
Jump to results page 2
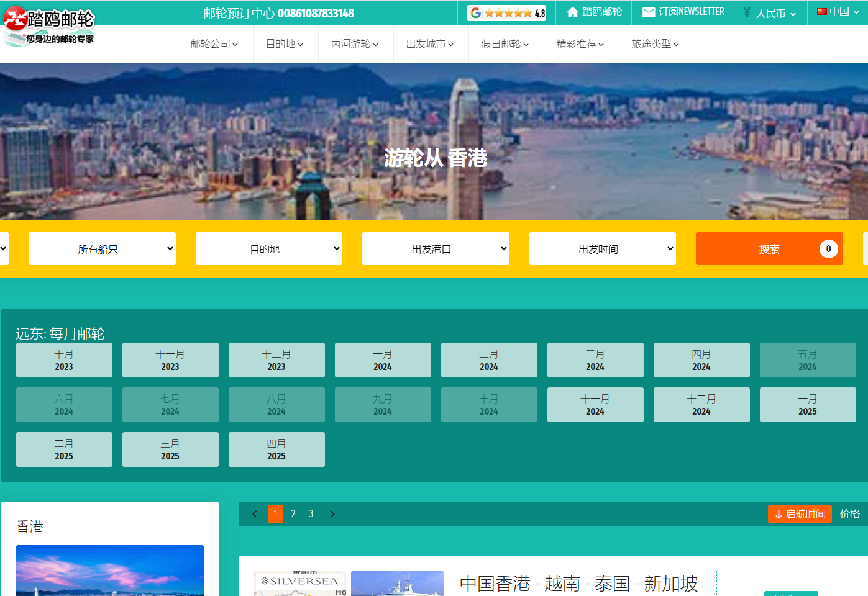pos(293,514)
